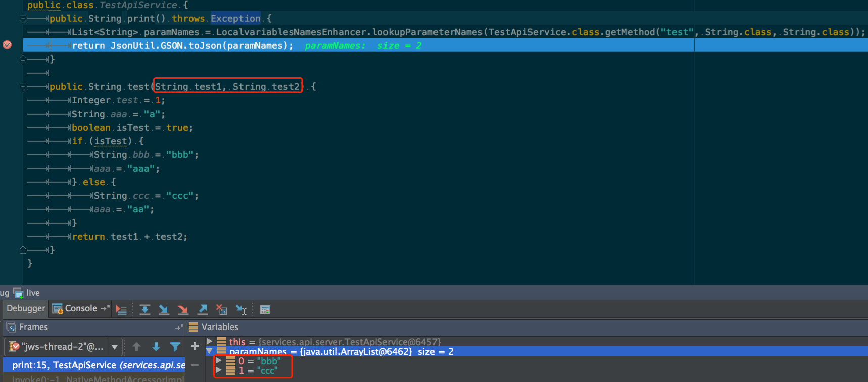Click the Step Out arrow icon
868x382 pixels.
[203, 310]
